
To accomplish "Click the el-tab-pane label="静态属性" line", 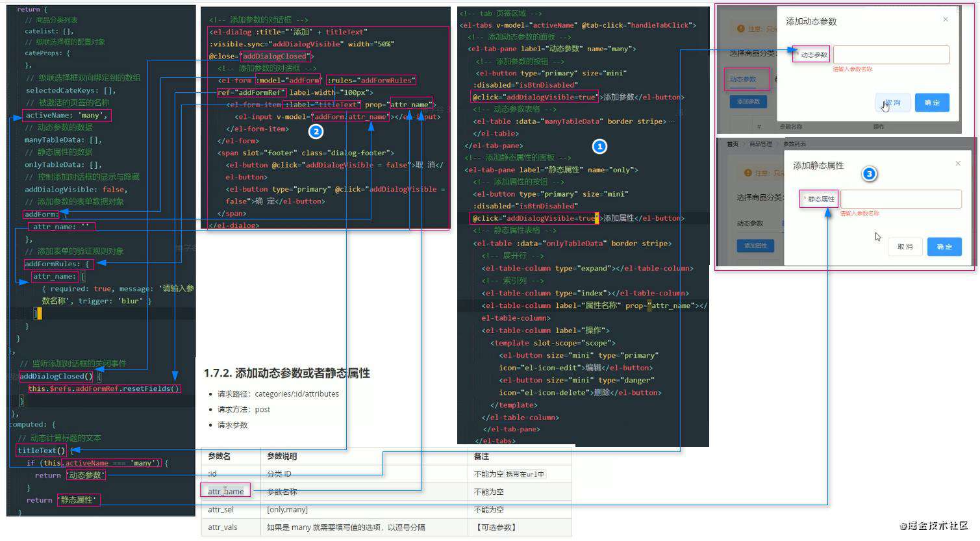I will click(x=553, y=170).
